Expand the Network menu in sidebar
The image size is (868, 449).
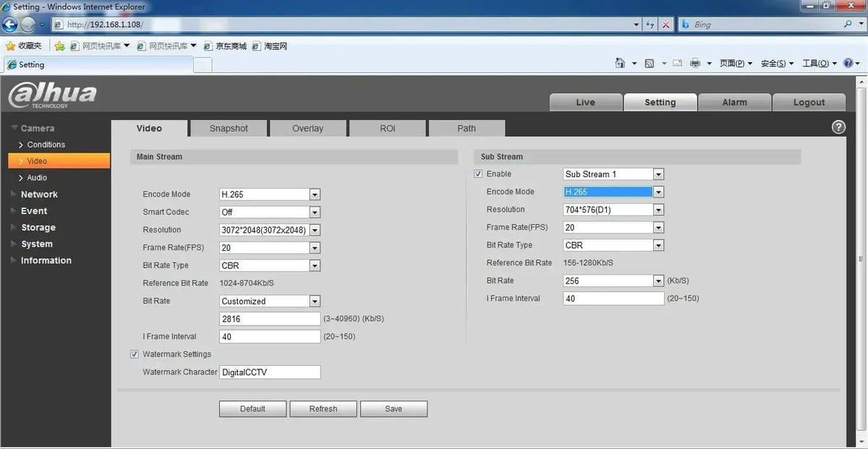coord(39,194)
